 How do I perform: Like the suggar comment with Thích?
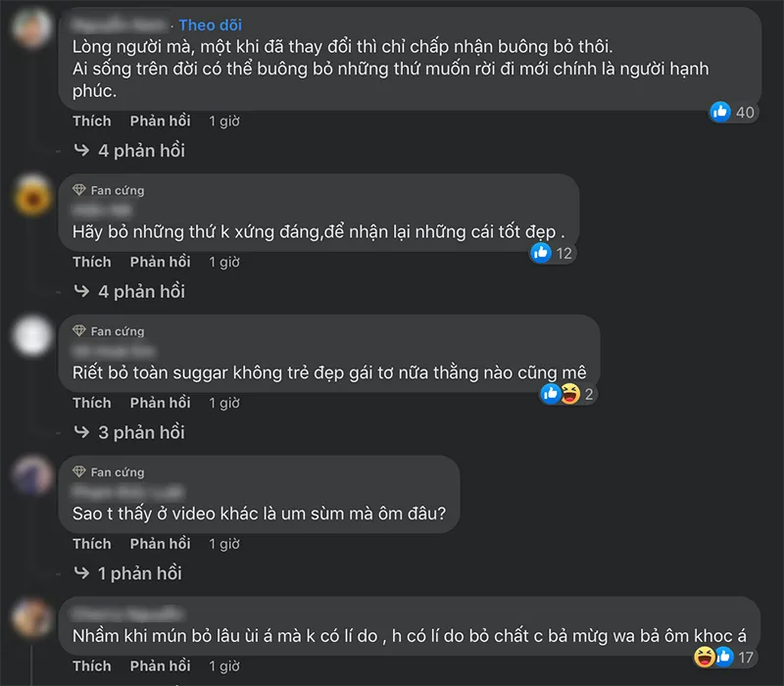91,403
